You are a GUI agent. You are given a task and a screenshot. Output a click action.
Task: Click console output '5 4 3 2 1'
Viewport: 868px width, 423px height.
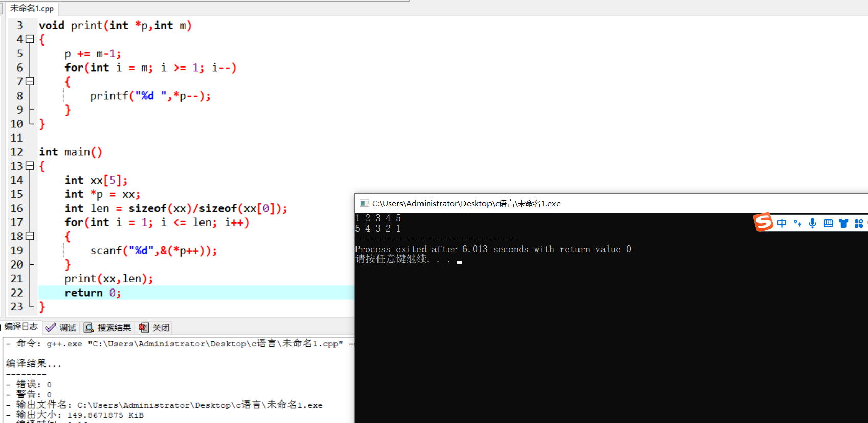coord(378,229)
